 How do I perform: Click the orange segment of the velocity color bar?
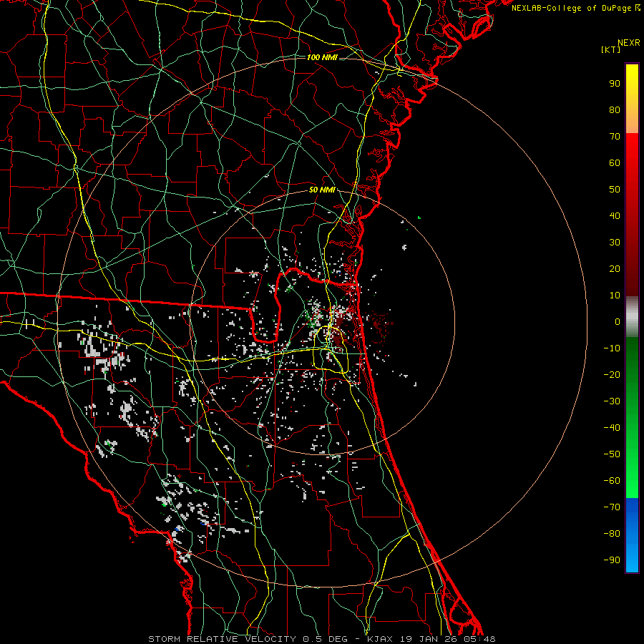[x=632, y=121]
